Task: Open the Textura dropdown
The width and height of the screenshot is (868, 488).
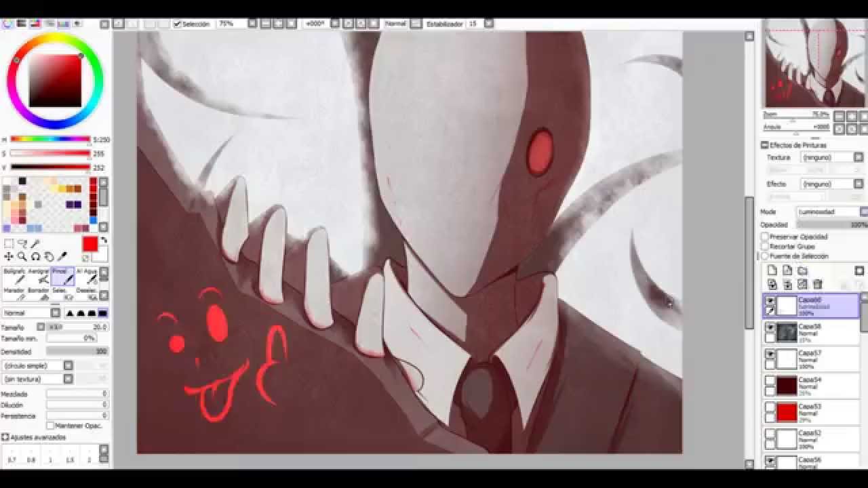Action: (x=831, y=157)
